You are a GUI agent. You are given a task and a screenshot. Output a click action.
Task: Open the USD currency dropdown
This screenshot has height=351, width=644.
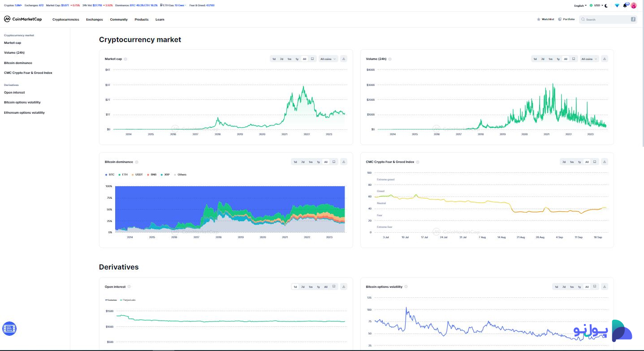596,5
